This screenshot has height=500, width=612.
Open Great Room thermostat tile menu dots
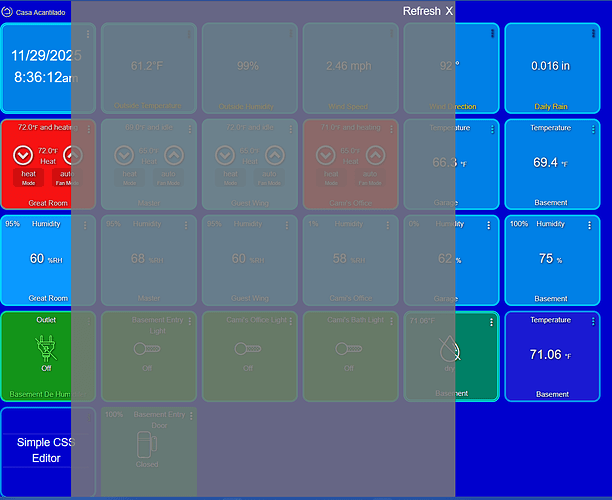point(89,129)
